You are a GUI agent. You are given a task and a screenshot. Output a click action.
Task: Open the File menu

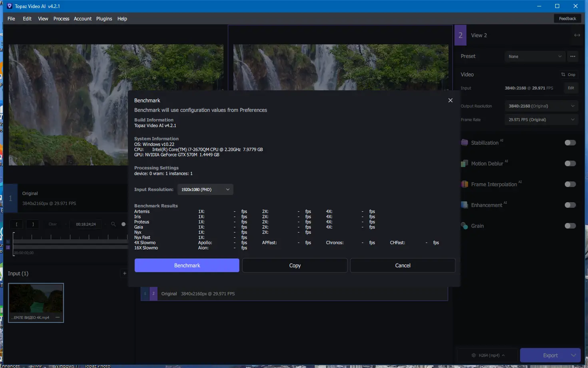[x=11, y=19]
